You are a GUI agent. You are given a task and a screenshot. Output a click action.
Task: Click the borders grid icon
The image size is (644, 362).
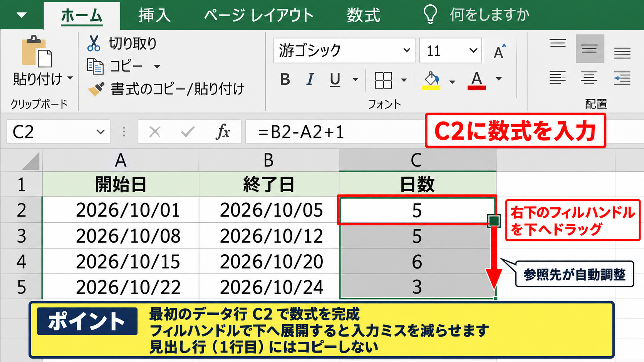click(383, 80)
